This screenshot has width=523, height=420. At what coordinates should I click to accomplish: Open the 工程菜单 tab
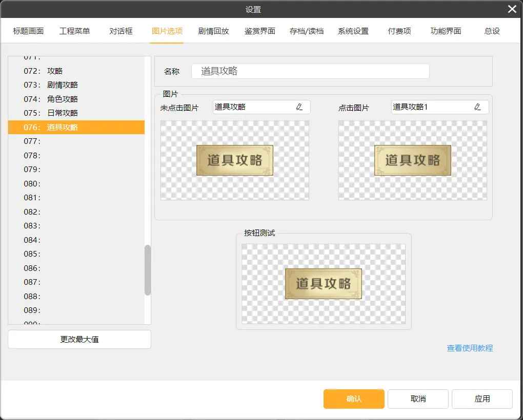(75, 31)
